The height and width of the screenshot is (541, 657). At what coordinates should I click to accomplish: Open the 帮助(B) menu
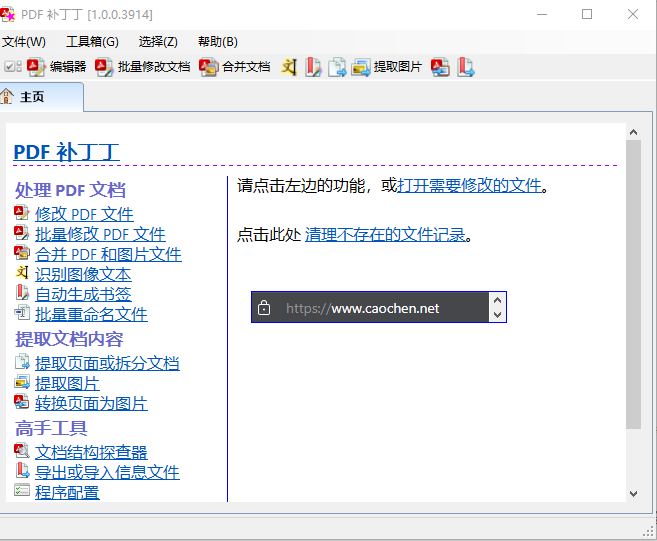tap(217, 42)
